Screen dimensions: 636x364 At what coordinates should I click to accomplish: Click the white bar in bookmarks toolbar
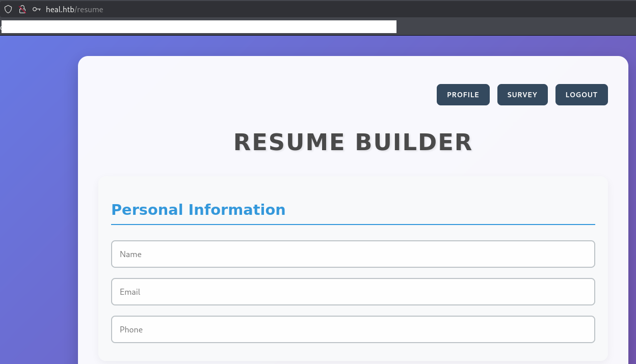[199, 26]
